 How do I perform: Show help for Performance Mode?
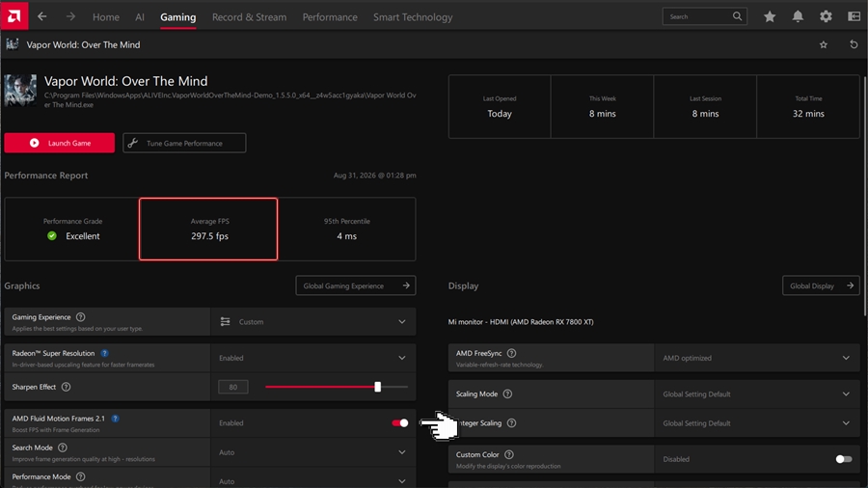click(x=81, y=476)
